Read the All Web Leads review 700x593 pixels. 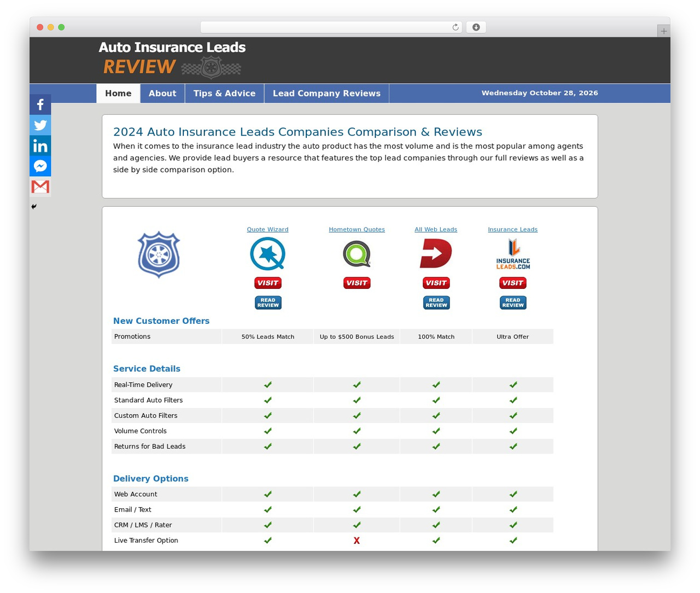click(436, 303)
